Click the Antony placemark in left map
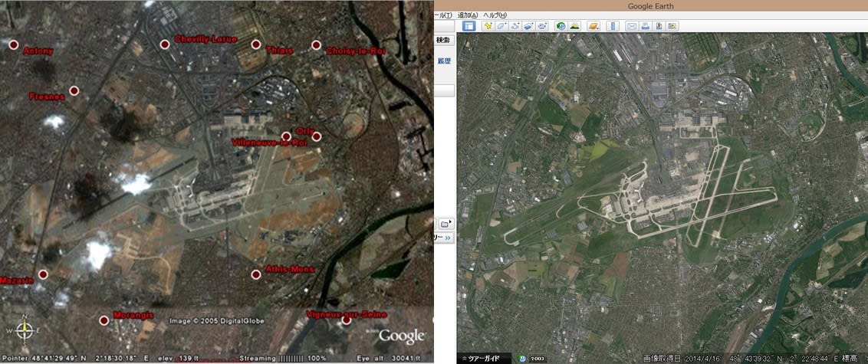The width and height of the screenshot is (868, 364). 13,44
